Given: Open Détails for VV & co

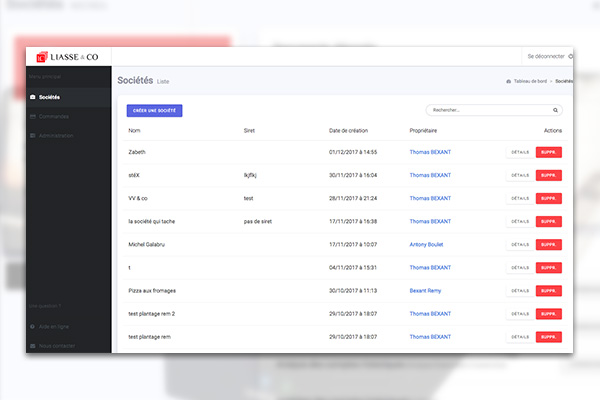Looking at the screenshot, I should tap(520, 198).
